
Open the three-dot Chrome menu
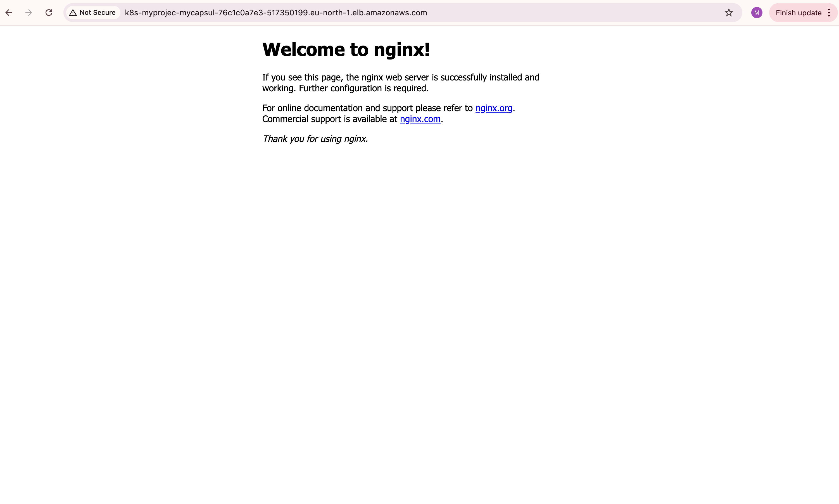pos(829,13)
